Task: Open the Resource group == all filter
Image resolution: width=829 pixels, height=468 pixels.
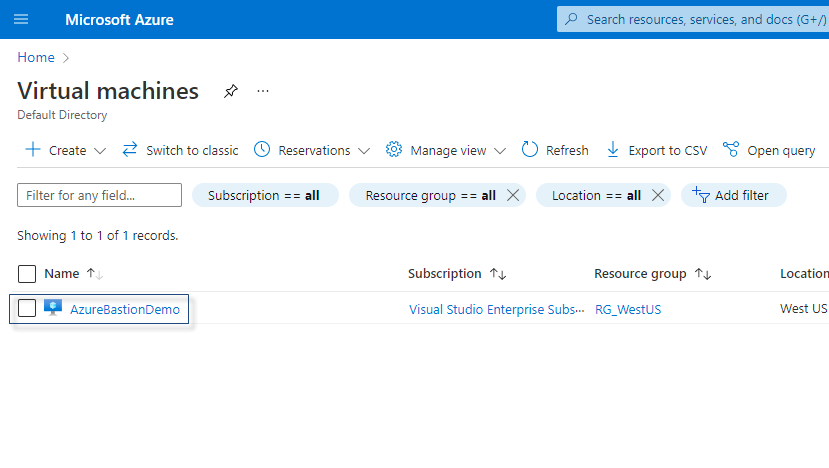Action: pyautogui.click(x=430, y=195)
